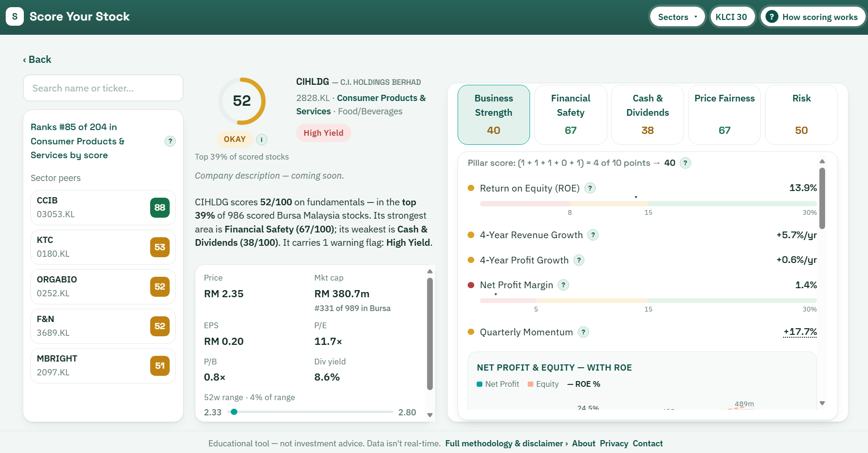Screen dimensions: 868x453
Task: Click 4-Year Revenue Growth value +5.7%/yr
Action: coord(797,235)
